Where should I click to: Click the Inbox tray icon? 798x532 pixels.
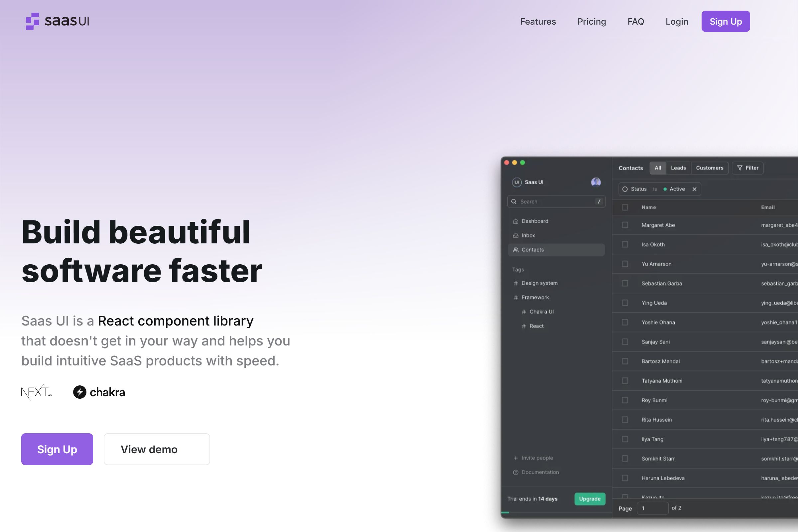[516, 235]
